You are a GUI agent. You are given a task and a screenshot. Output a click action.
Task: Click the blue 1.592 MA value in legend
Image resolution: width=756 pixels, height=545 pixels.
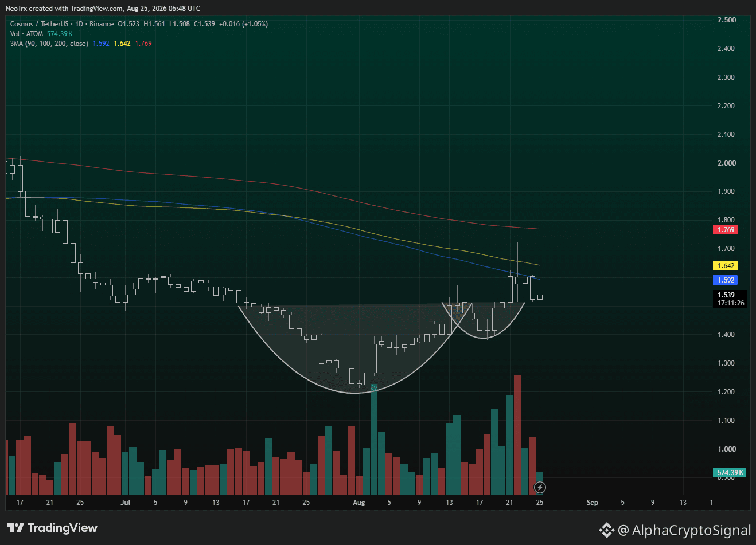coord(101,44)
